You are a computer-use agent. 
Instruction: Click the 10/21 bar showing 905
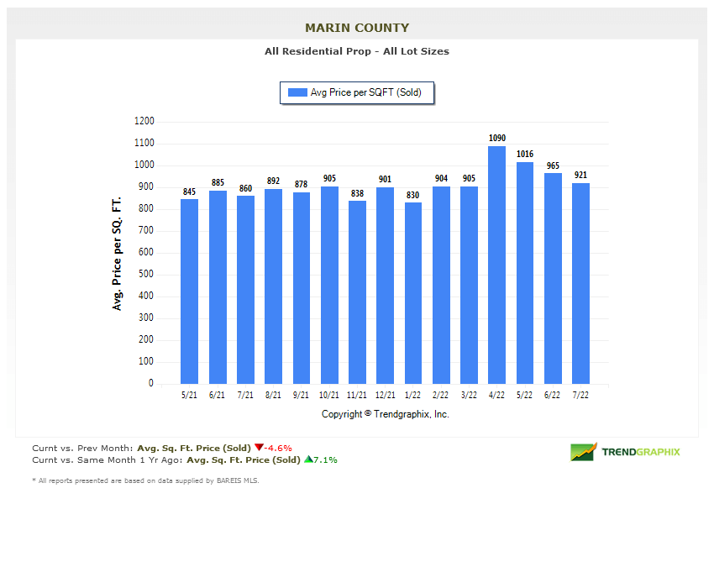329,285
